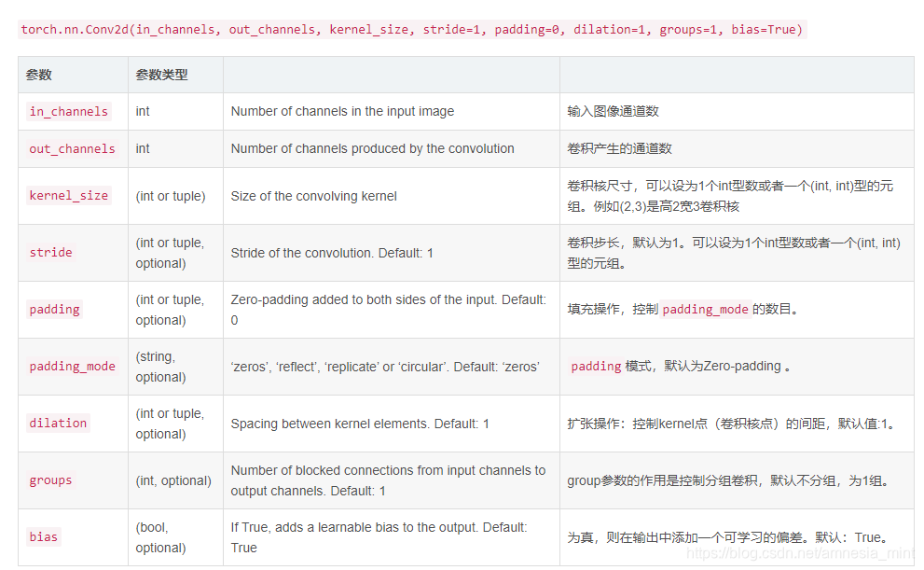Click the 卷积步长 explanation for stride
Image resolution: width=924 pixels, height=570 pixels.
click(x=734, y=253)
